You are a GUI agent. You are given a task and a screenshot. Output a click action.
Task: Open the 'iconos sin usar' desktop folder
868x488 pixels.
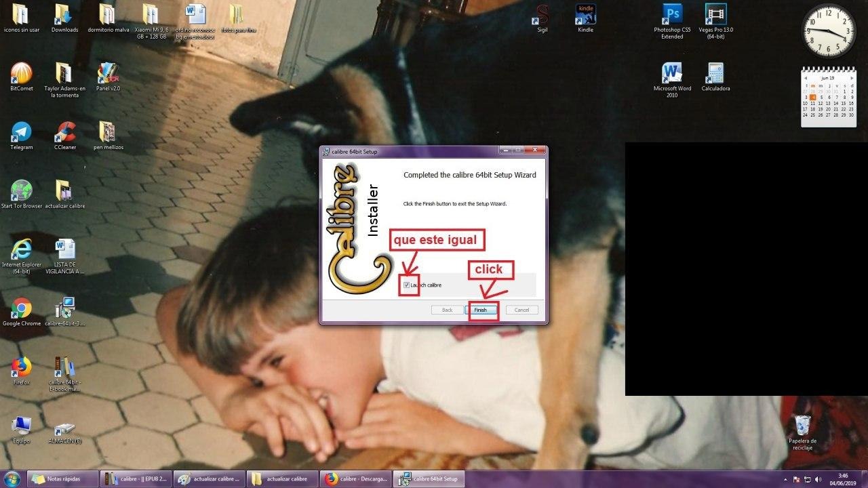pyautogui.click(x=22, y=18)
